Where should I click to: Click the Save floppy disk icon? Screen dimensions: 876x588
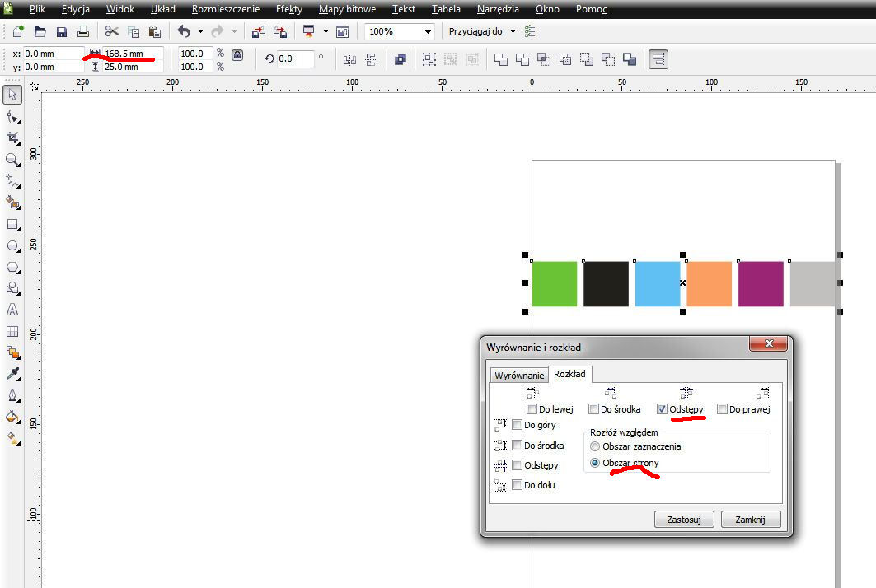pos(62,32)
